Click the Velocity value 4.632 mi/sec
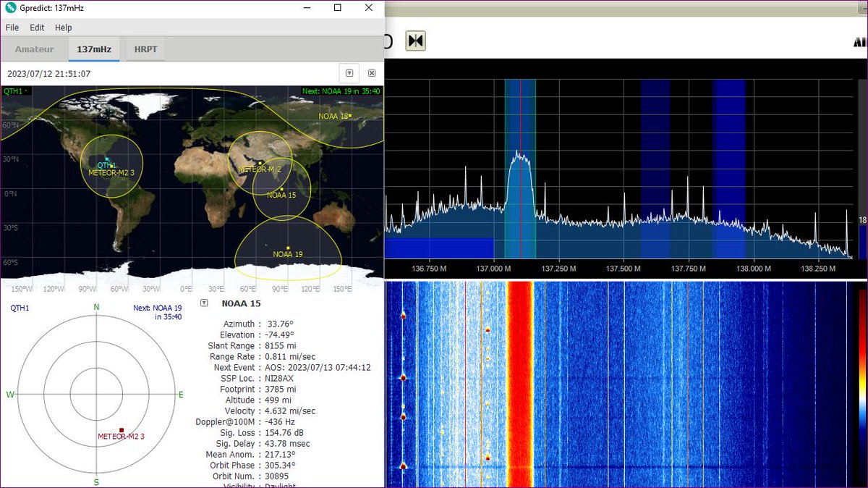868x488 pixels. [x=291, y=411]
